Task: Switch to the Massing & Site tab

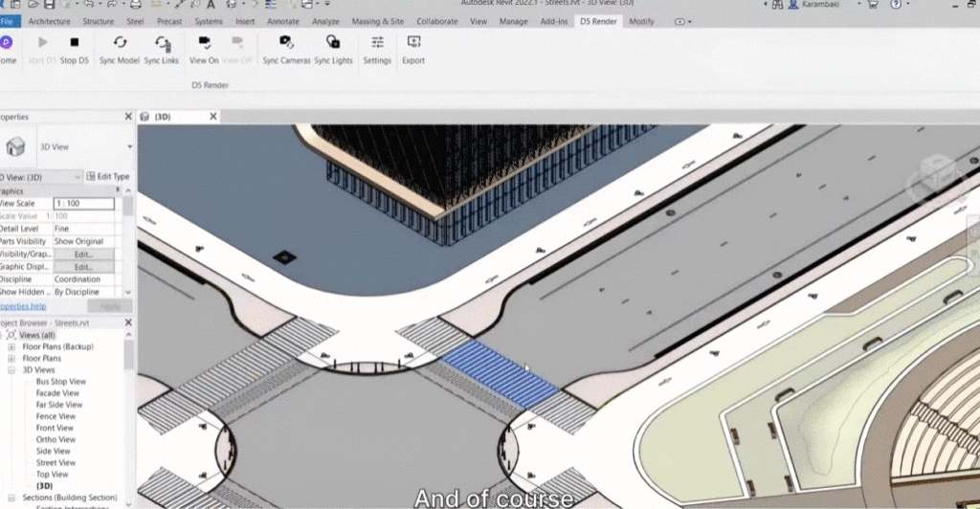Action: coord(377,21)
